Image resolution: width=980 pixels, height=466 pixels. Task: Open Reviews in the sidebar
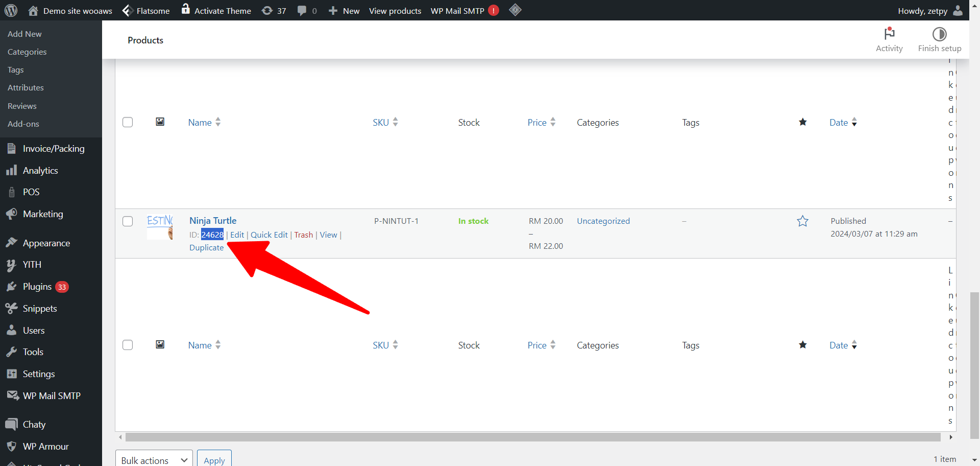[22, 106]
